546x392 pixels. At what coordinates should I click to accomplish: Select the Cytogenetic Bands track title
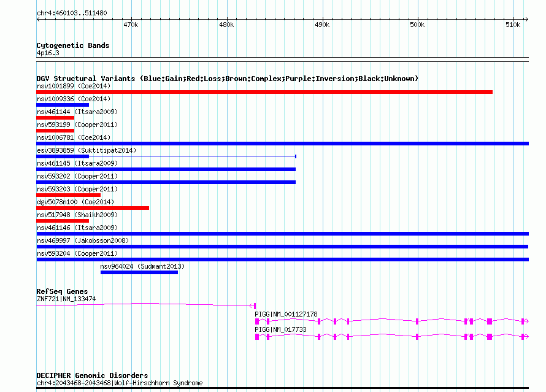73,45
